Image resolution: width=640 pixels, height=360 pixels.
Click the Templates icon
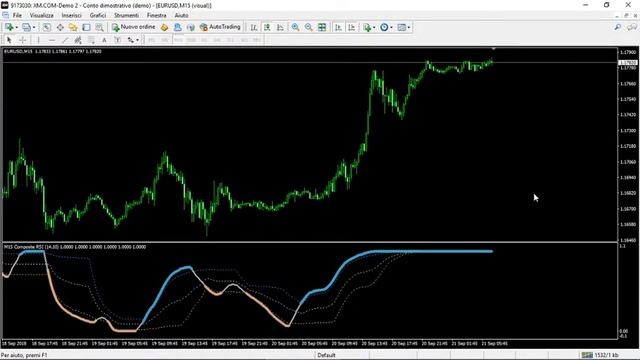point(402,27)
